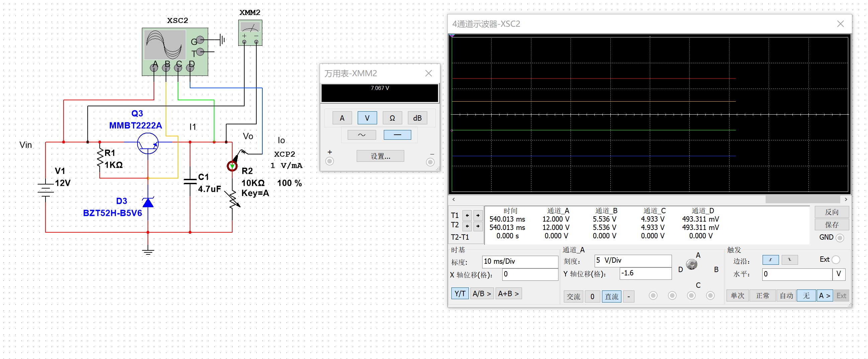
Task: Click the trigger 水平 level field
Action: [797, 274]
